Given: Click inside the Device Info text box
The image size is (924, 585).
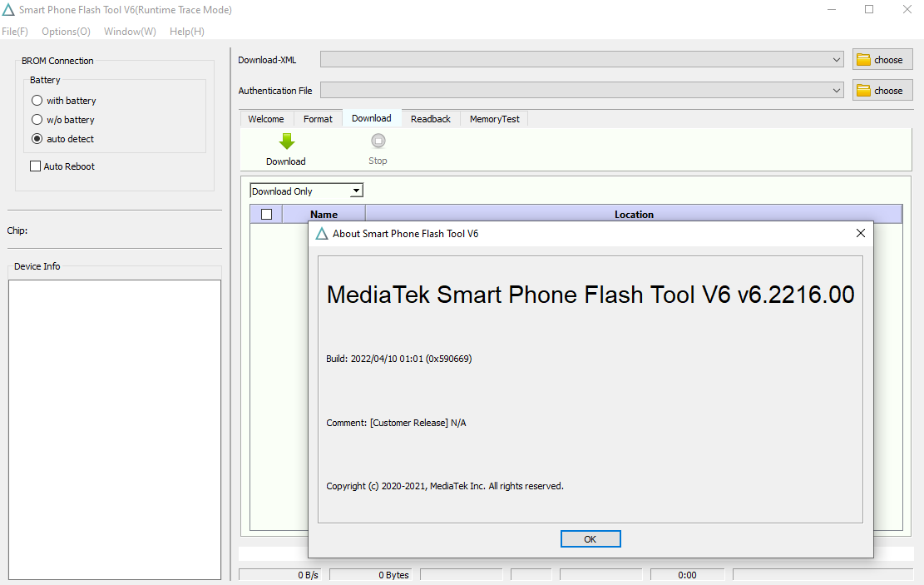Looking at the screenshot, I should point(114,429).
